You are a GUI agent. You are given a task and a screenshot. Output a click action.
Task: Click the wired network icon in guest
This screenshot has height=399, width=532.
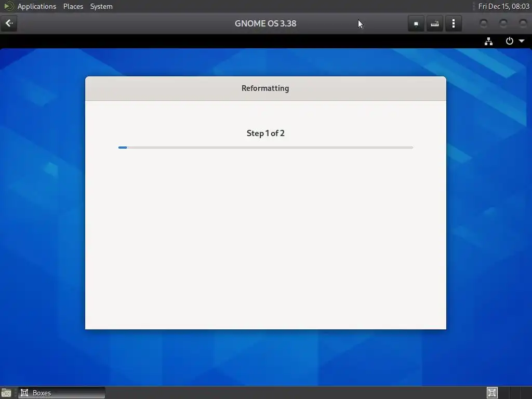tap(488, 42)
